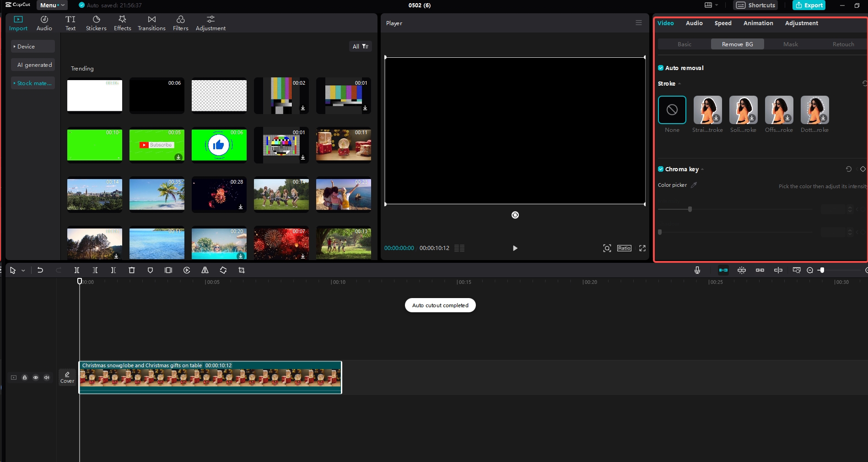Click the fullscreen icon in the Player panel
868x462 pixels.
pyautogui.click(x=642, y=248)
